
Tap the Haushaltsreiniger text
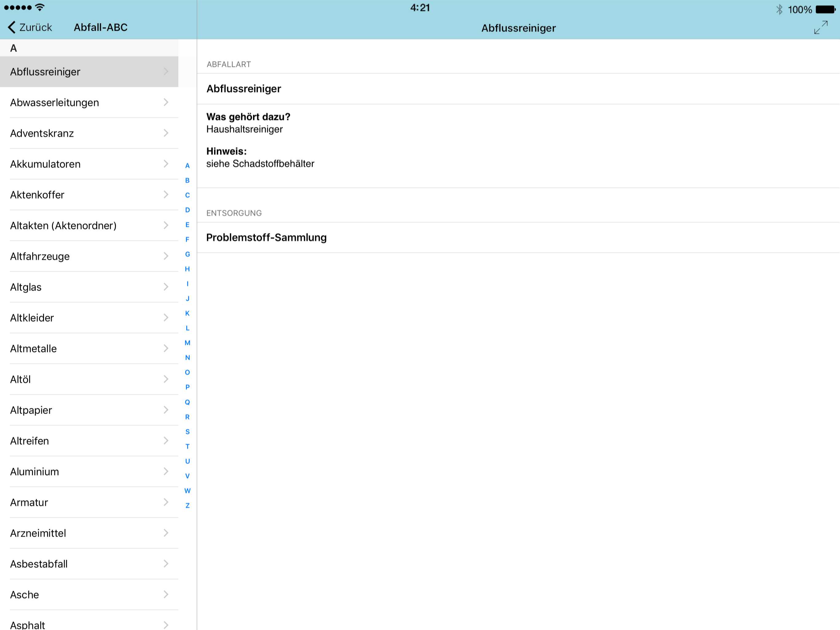click(244, 130)
